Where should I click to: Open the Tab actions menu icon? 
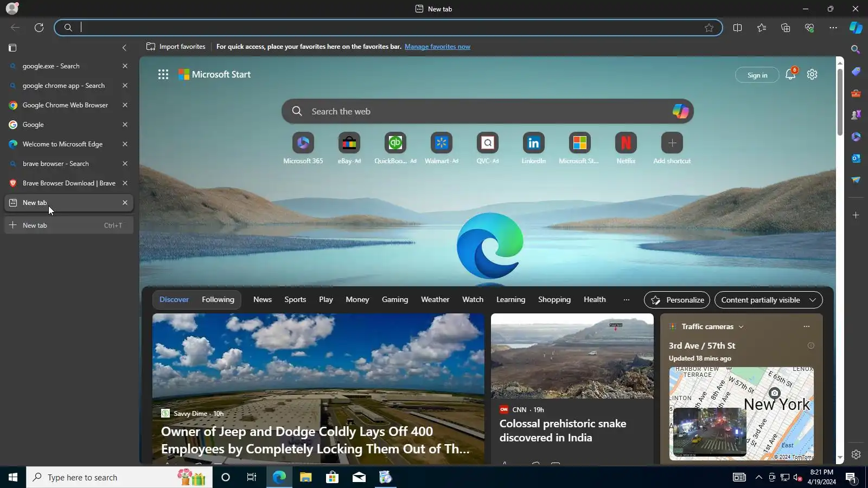12,48
